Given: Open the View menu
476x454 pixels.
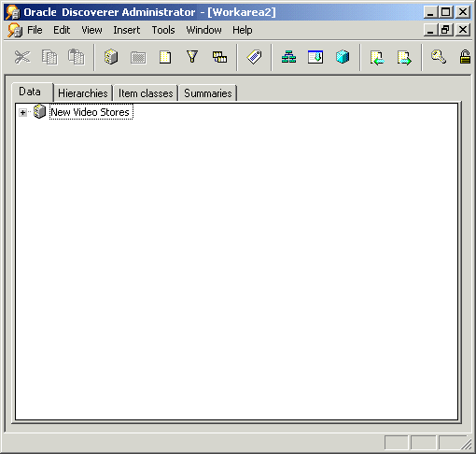Looking at the screenshot, I should pyautogui.click(x=91, y=30).
